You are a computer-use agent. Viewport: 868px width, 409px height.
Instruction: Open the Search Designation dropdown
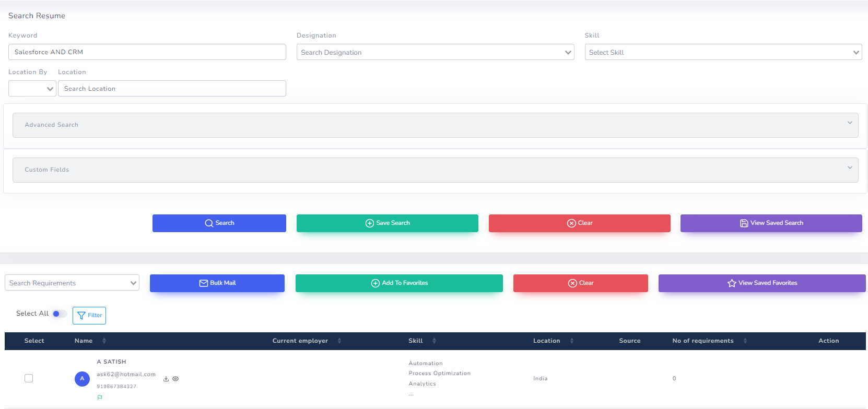point(435,52)
